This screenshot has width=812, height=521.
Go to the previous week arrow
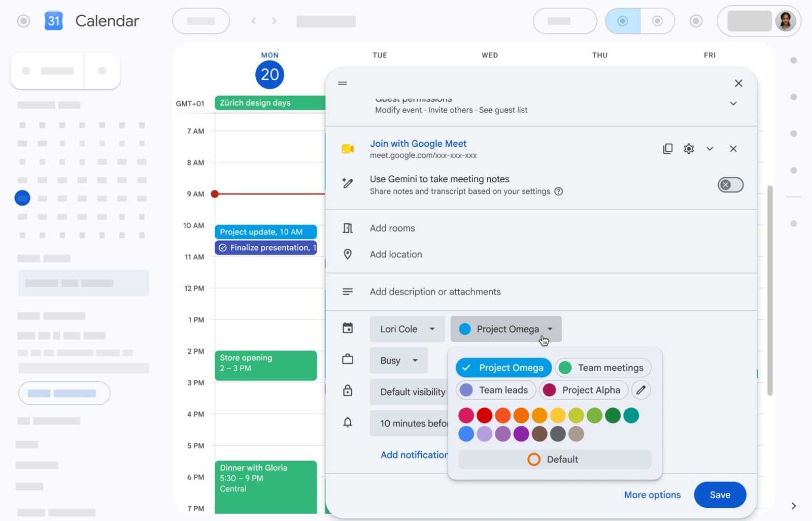(254, 21)
